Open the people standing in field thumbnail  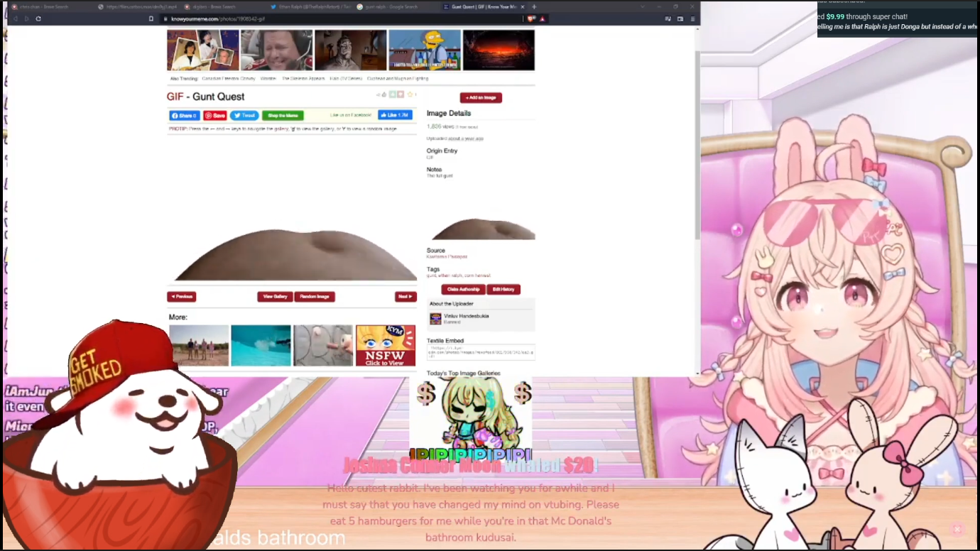coord(199,346)
